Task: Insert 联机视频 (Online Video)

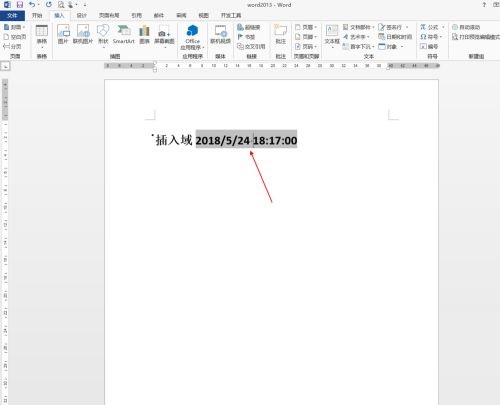Action: click(220, 35)
